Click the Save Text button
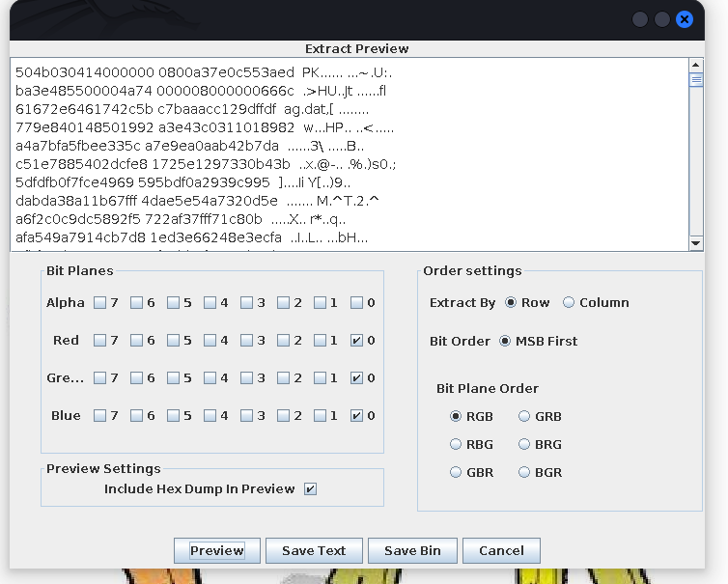This screenshot has height=584, width=728. click(x=314, y=550)
